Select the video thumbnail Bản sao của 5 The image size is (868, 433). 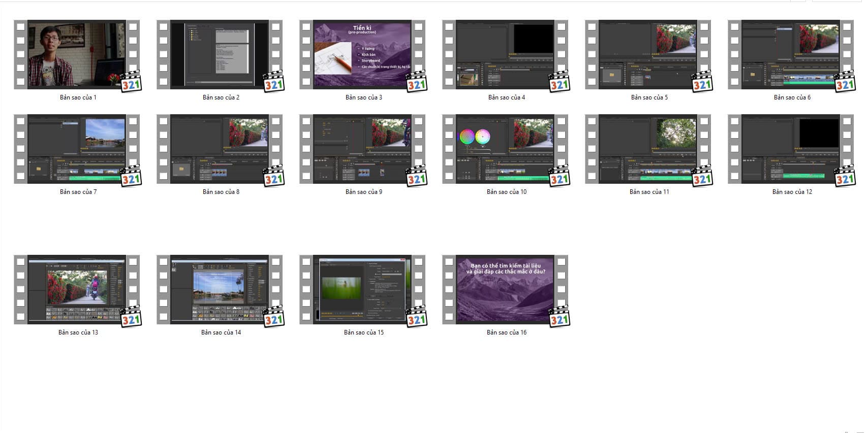click(x=648, y=55)
